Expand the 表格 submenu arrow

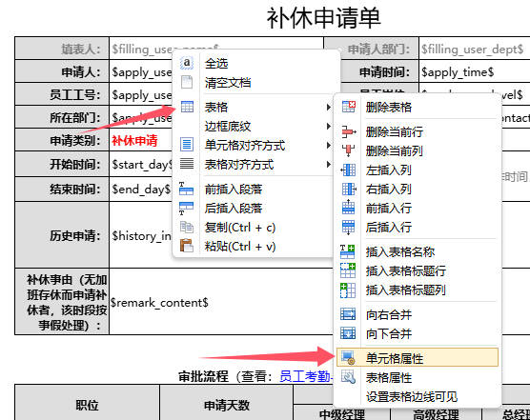tap(329, 107)
